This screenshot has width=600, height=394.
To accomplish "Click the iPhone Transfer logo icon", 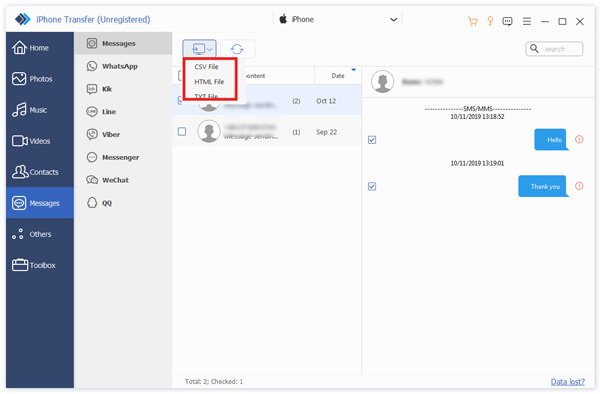I will pos(23,19).
